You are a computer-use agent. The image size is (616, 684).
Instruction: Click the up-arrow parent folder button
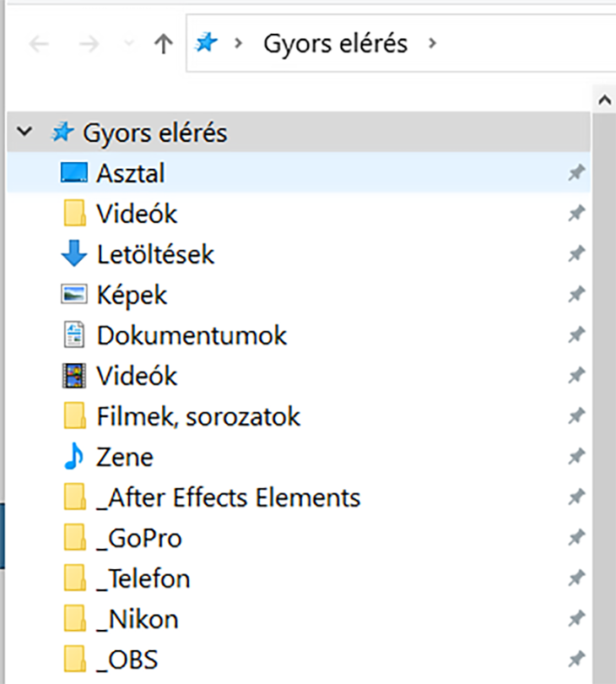coord(164,44)
